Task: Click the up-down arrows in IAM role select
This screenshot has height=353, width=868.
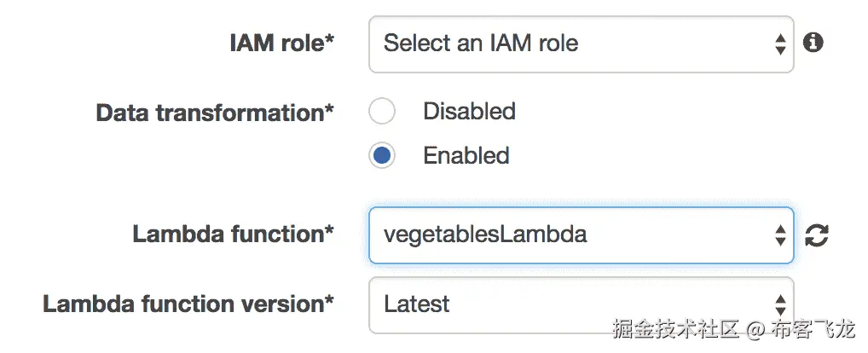Action: point(779,44)
